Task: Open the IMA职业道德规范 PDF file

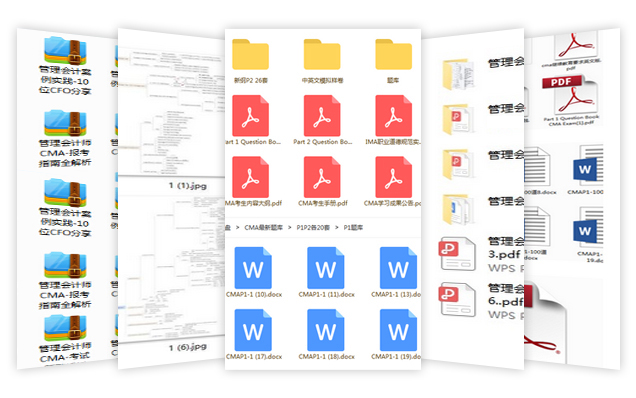Action: [393, 116]
